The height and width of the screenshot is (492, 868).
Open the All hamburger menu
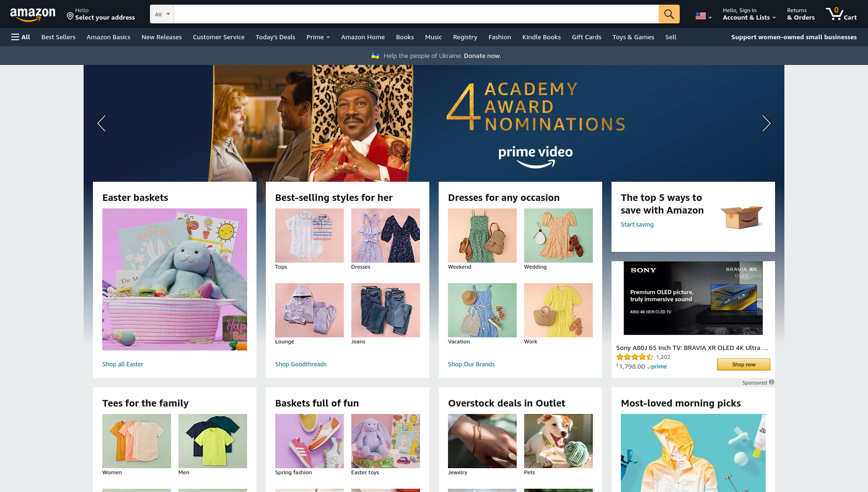21,37
